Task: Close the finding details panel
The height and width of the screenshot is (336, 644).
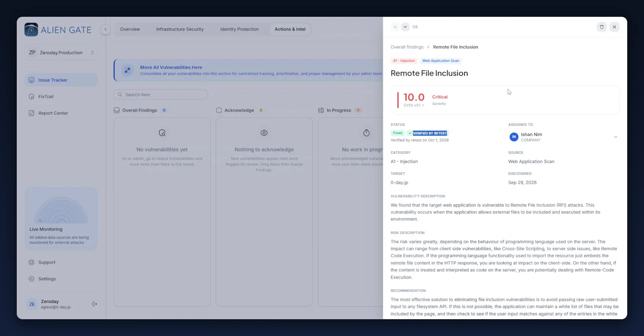Action: click(614, 27)
